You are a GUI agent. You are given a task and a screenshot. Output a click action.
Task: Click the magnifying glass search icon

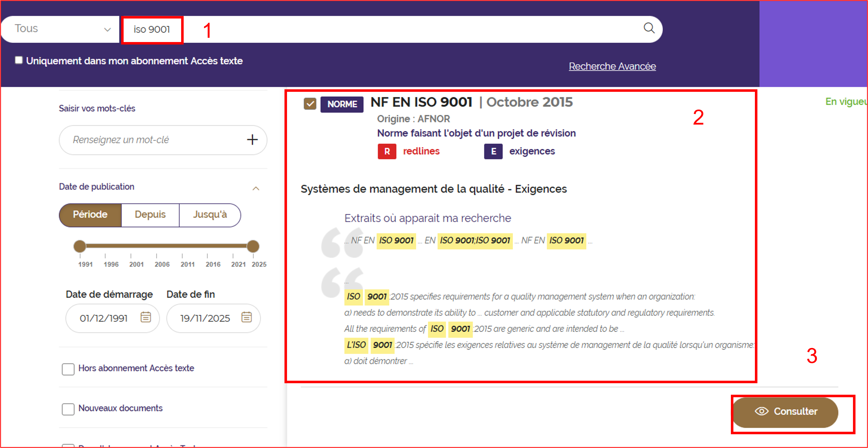click(649, 28)
